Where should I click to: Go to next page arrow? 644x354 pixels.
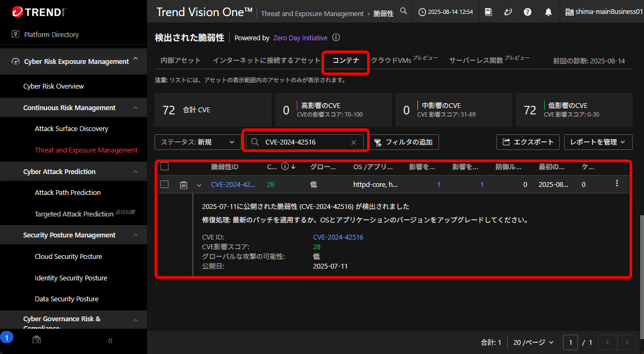(626, 342)
